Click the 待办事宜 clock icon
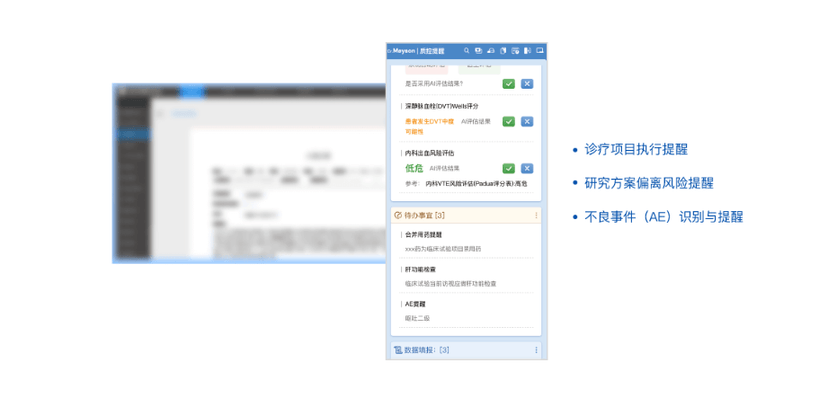Image resolution: width=828 pixels, height=396 pixels. [398, 215]
